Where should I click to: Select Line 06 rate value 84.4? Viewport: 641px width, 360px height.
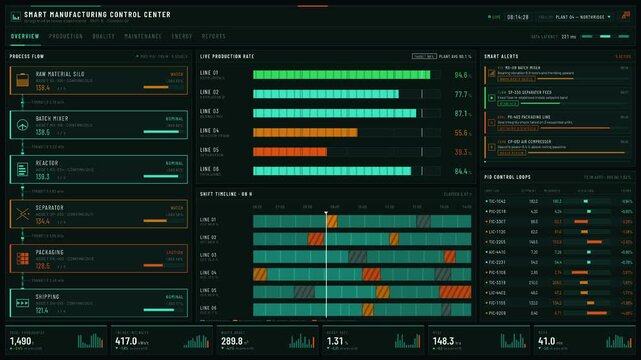tap(461, 171)
